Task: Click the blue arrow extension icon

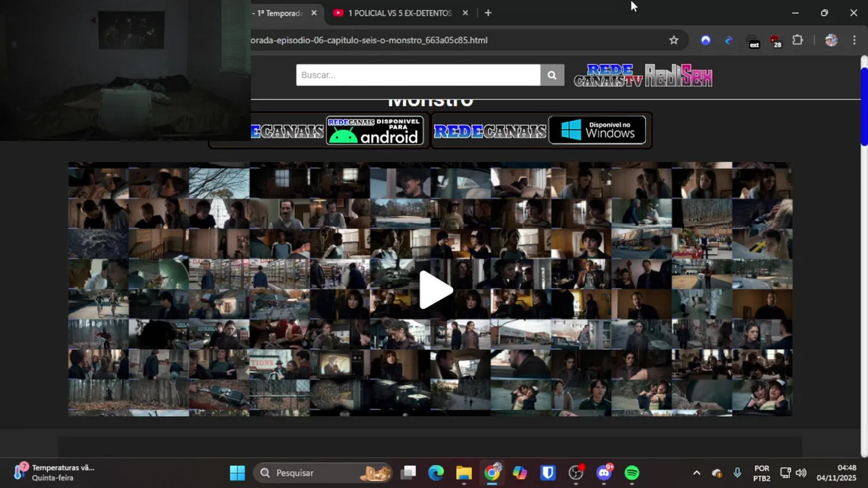Action: 729,40
